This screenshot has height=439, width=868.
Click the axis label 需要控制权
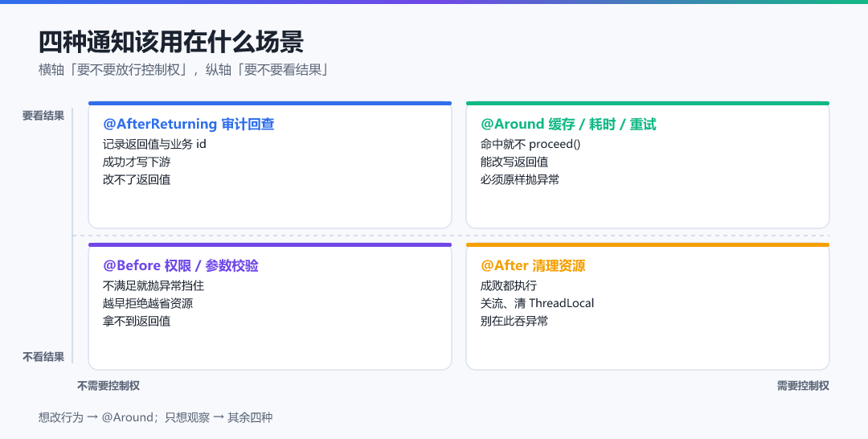pyautogui.click(x=803, y=386)
